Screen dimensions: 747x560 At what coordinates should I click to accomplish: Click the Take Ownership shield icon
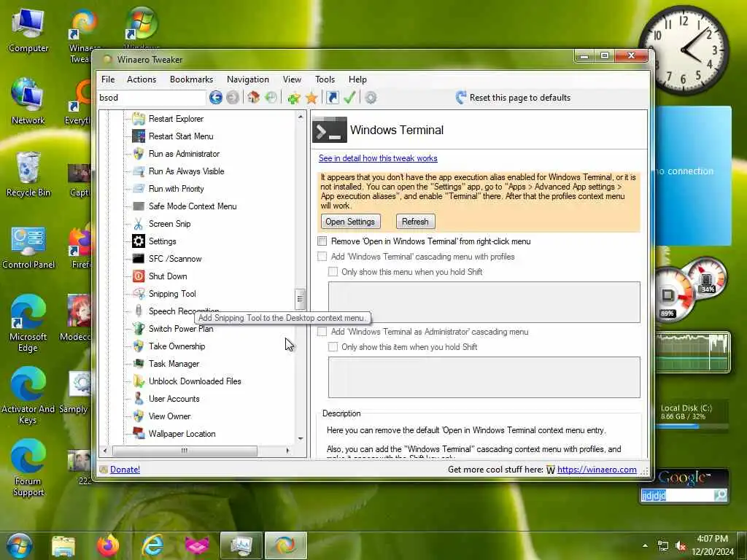(139, 346)
